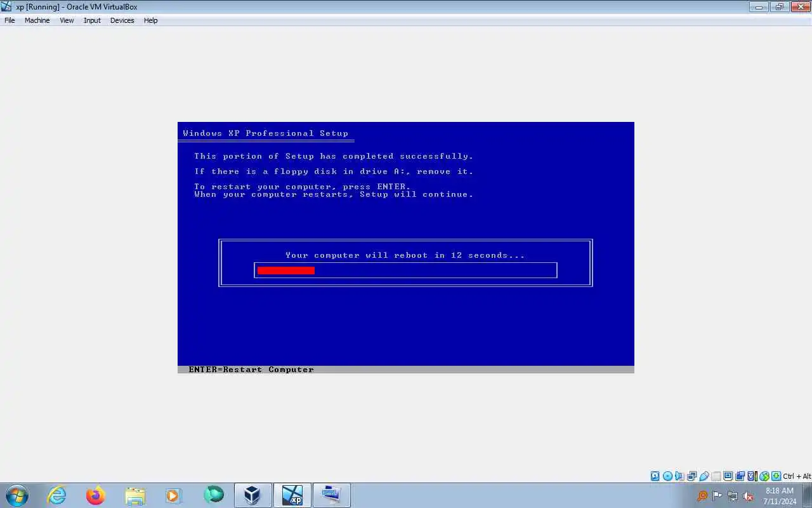Open the Input menu
The height and width of the screenshot is (508, 812).
92,20
